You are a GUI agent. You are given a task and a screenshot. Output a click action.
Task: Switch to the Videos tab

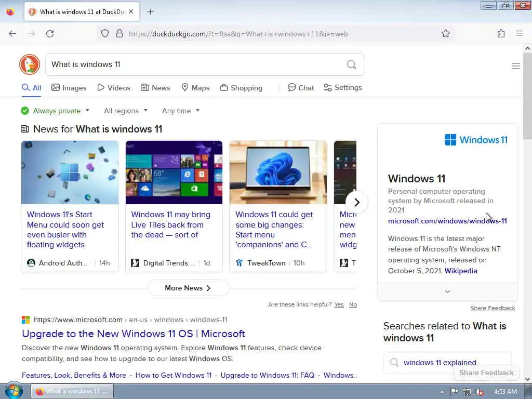point(114,88)
